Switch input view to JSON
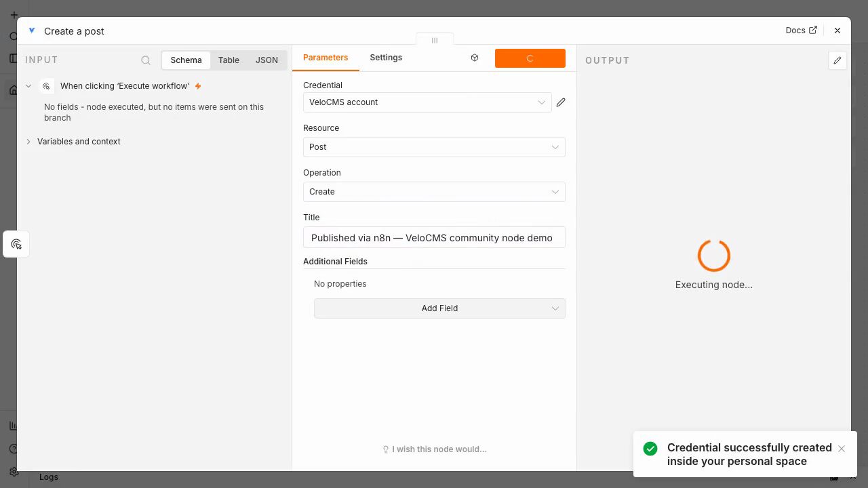 [267, 60]
